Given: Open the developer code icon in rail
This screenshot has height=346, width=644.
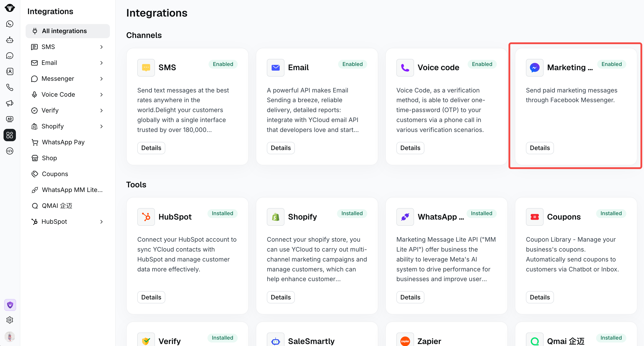Looking at the screenshot, I should coord(10,151).
